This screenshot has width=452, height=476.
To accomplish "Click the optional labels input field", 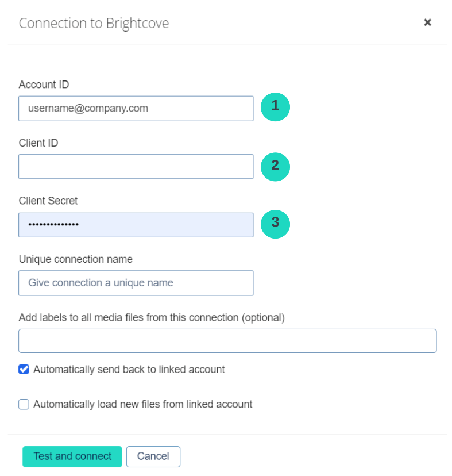I will tap(227, 340).
